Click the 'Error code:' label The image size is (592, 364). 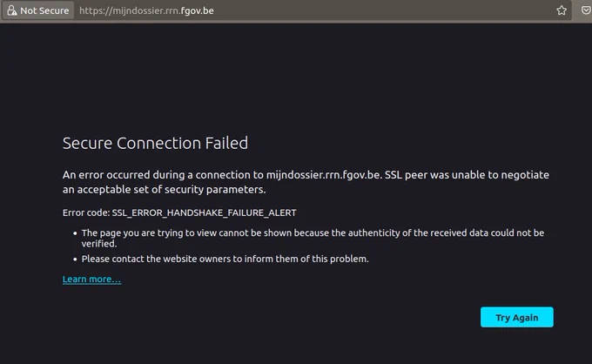point(86,213)
